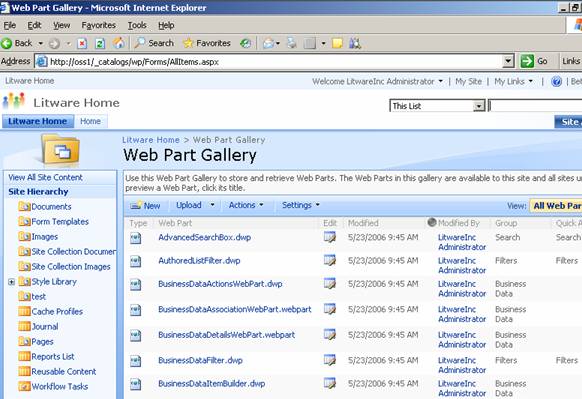Click View All Site Content link
Screen dimensions: 582x399
click(45, 177)
